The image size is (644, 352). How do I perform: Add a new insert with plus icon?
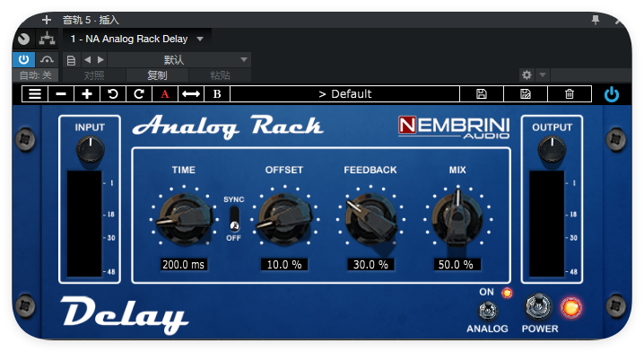(47, 20)
